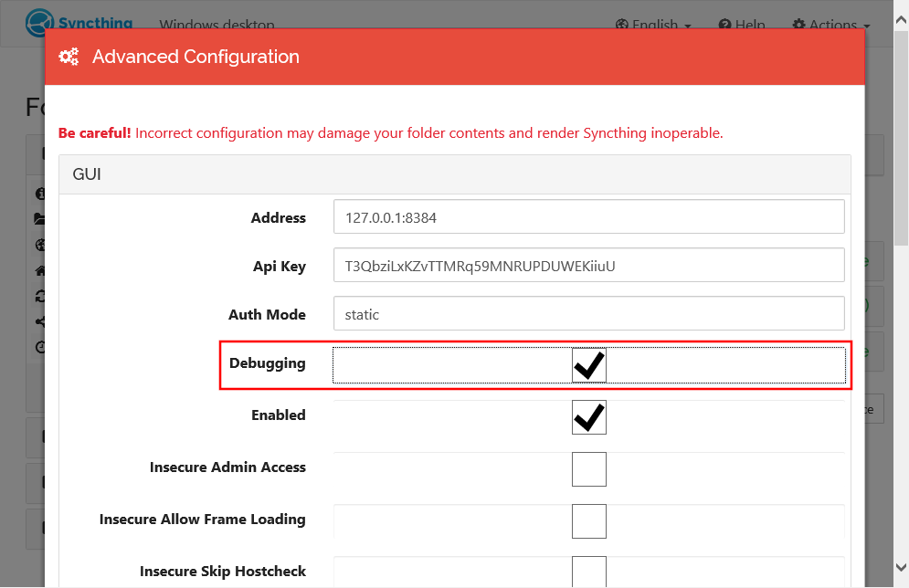Click the Syncthing brand name link
909x588 pixels.
(x=97, y=23)
